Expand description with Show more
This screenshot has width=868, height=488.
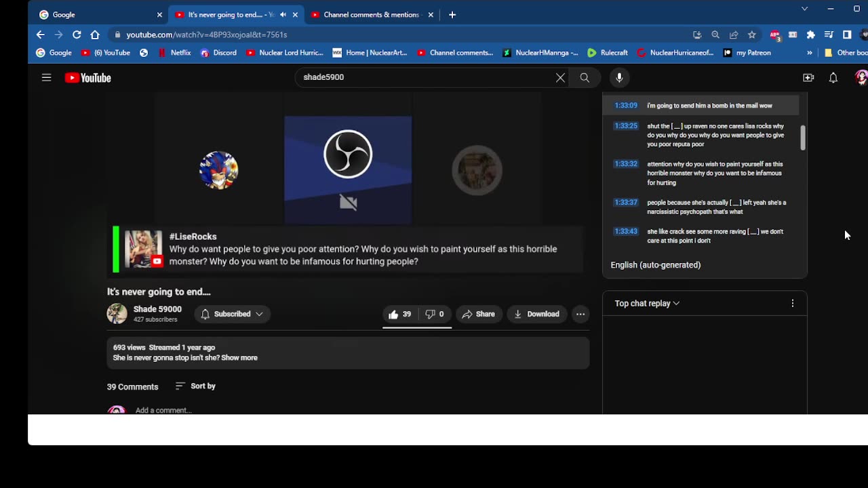(x=239, y=358)
